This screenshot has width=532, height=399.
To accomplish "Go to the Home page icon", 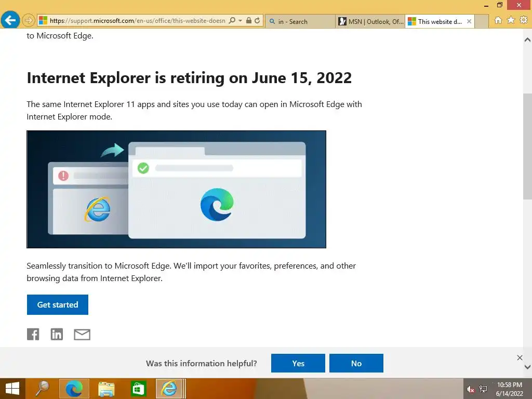I will click(498, 20).
